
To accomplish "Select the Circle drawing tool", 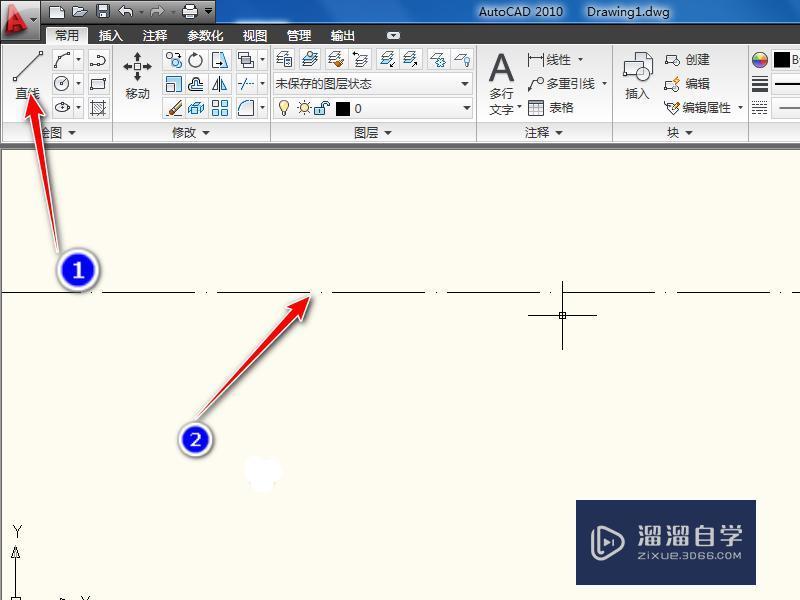I will [x=62, y=84].
